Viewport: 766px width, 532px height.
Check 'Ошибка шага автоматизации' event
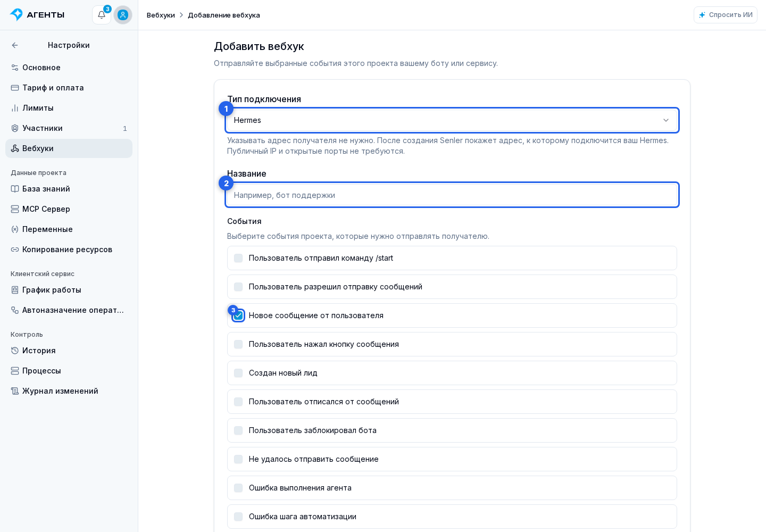pyautogui.click(x=238, y=517)
